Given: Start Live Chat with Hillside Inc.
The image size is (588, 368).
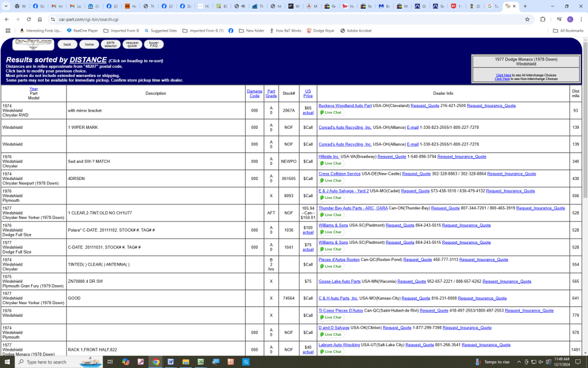Looking at the screenshot, I should pos(331,163).
